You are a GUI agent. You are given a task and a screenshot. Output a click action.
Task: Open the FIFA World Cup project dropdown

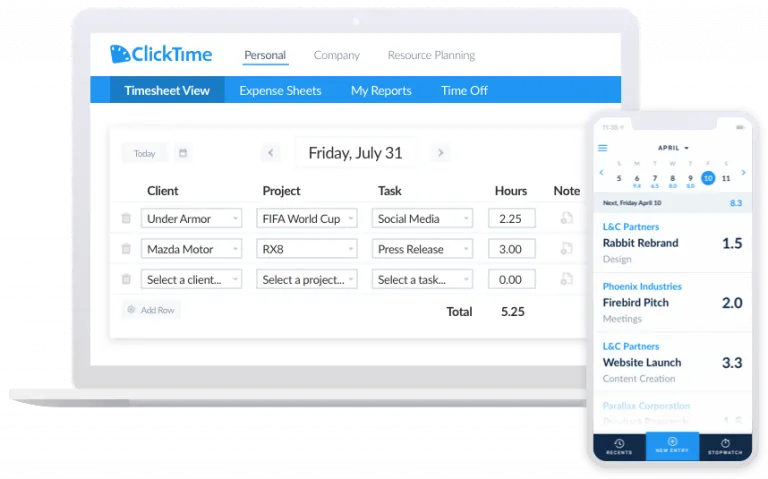click(x=307, y=218)
